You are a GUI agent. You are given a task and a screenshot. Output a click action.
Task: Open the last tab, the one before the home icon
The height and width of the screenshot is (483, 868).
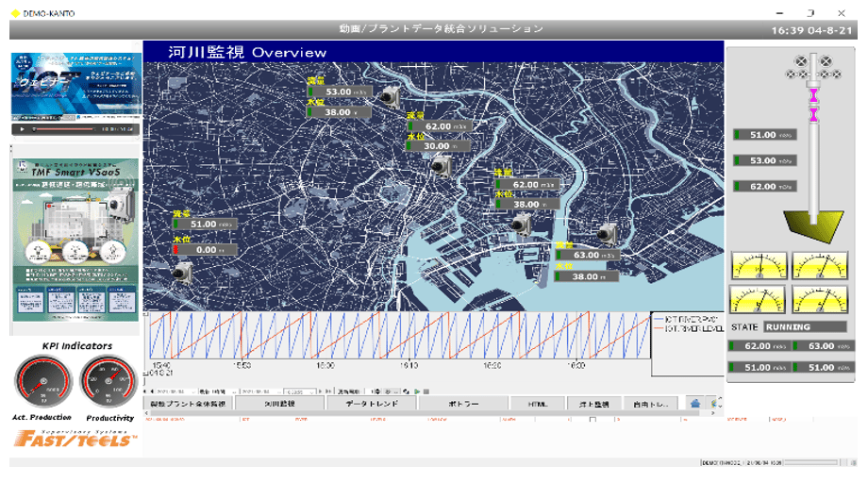pos(651,404)
